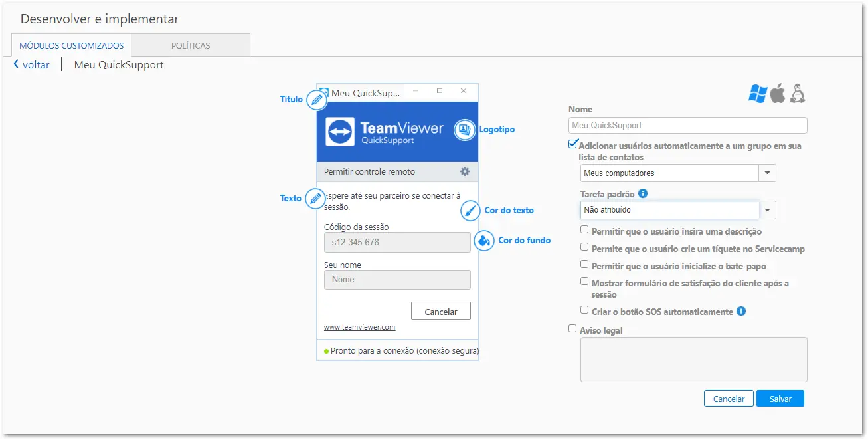Open the www.teamviewer.com link

click(x=359, y=327)
